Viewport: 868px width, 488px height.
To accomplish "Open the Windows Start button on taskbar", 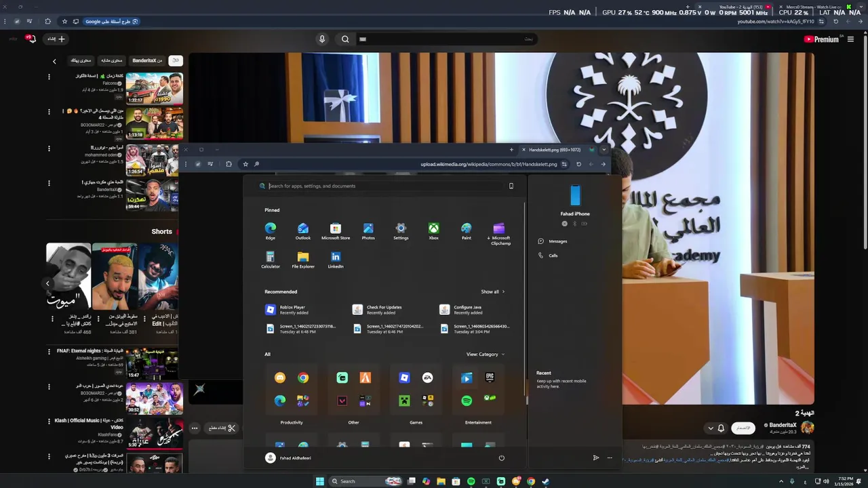I will pyautogui.click(x=320, y=481).
